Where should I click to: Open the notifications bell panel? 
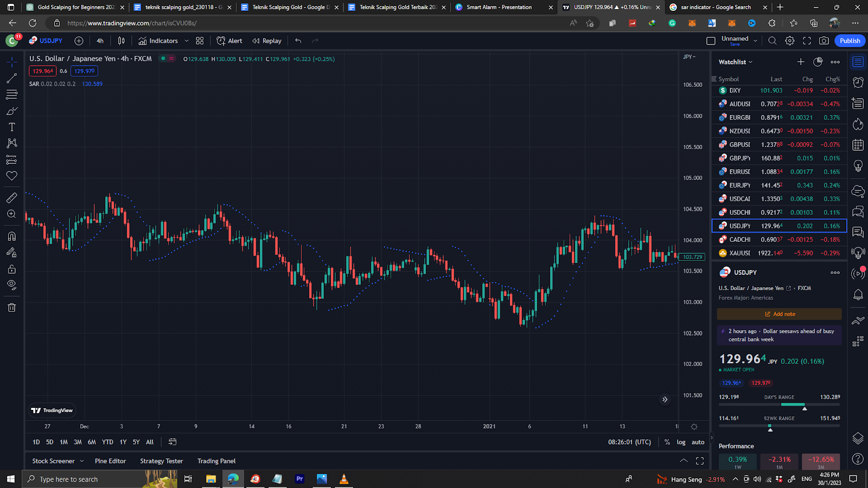point(858,294)
